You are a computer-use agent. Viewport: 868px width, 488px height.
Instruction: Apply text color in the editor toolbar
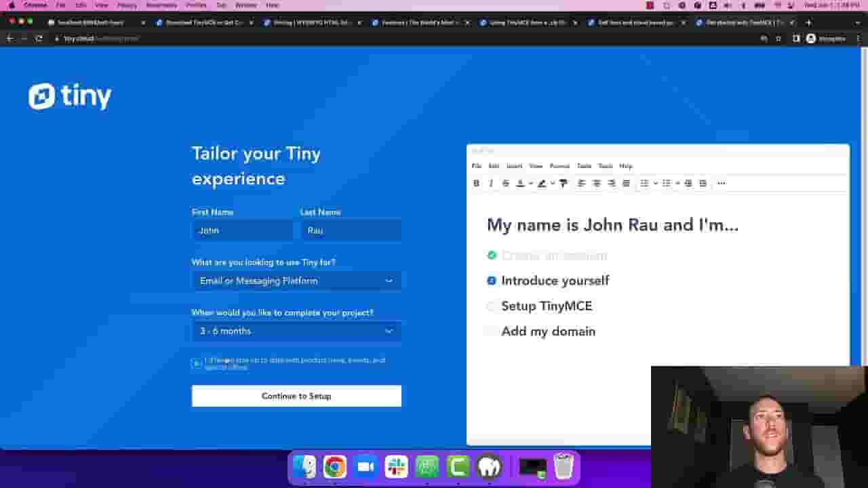(x=520, y=183)
